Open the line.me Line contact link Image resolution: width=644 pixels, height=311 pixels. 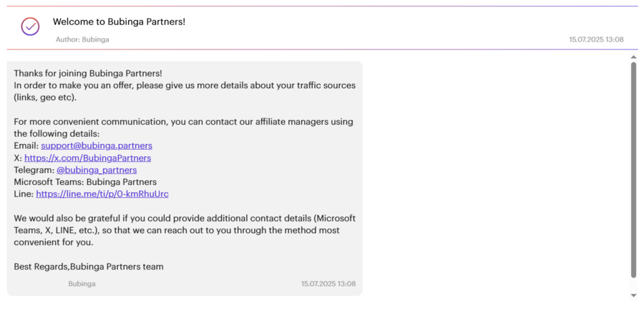click(x=102, y=194)
